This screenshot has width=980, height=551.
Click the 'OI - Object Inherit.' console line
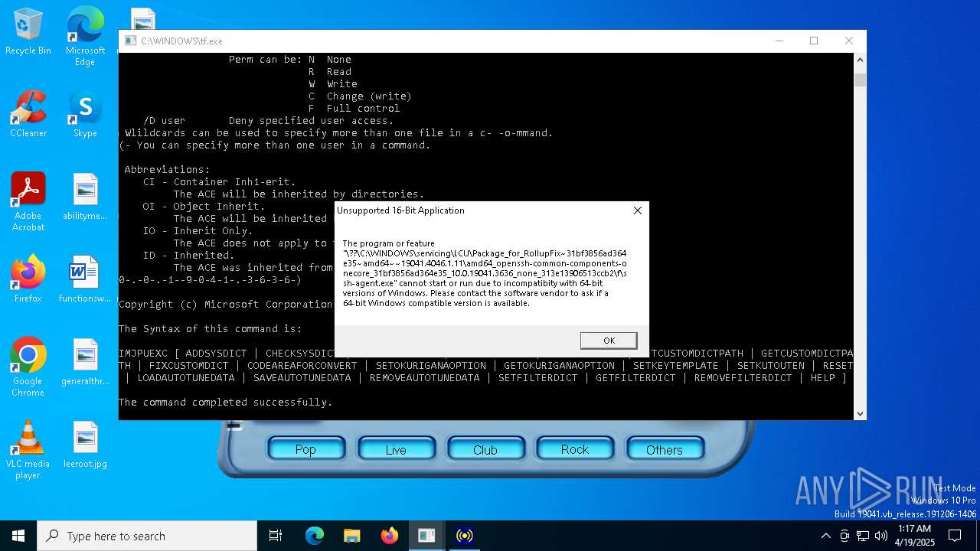204,207
